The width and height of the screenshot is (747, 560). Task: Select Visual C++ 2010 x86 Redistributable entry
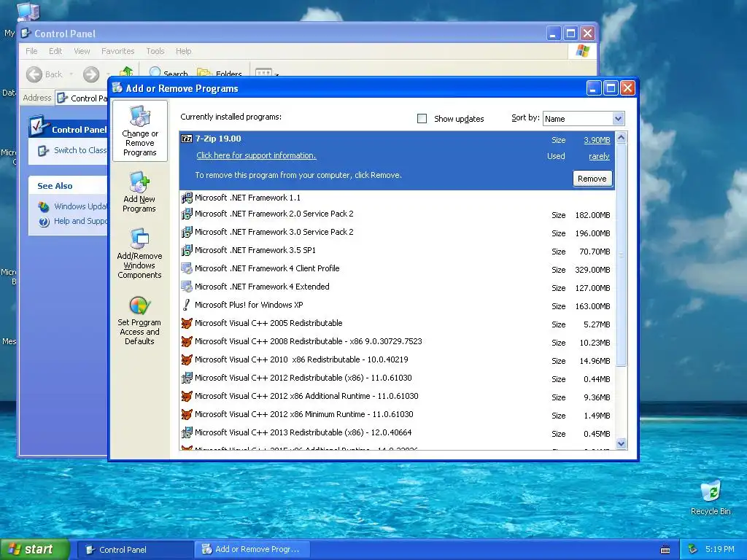pos(397,360)
